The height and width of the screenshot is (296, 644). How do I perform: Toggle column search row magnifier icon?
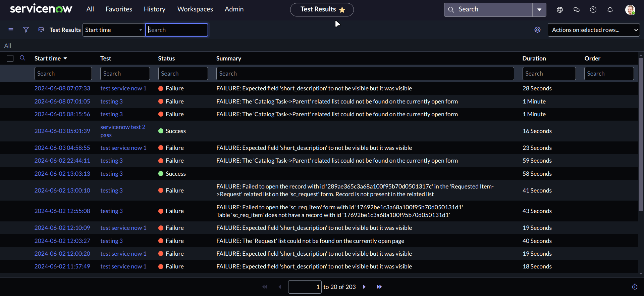(22, 58)
